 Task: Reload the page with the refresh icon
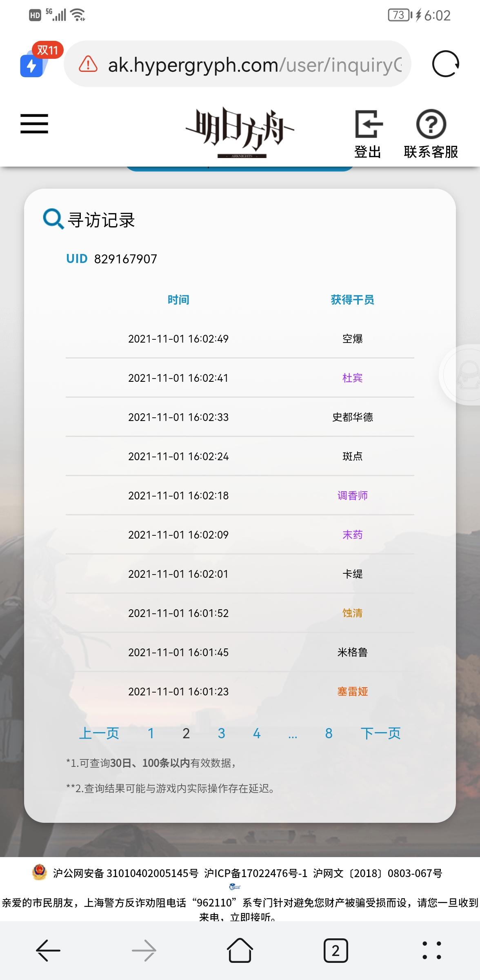[x=445, y=64]
